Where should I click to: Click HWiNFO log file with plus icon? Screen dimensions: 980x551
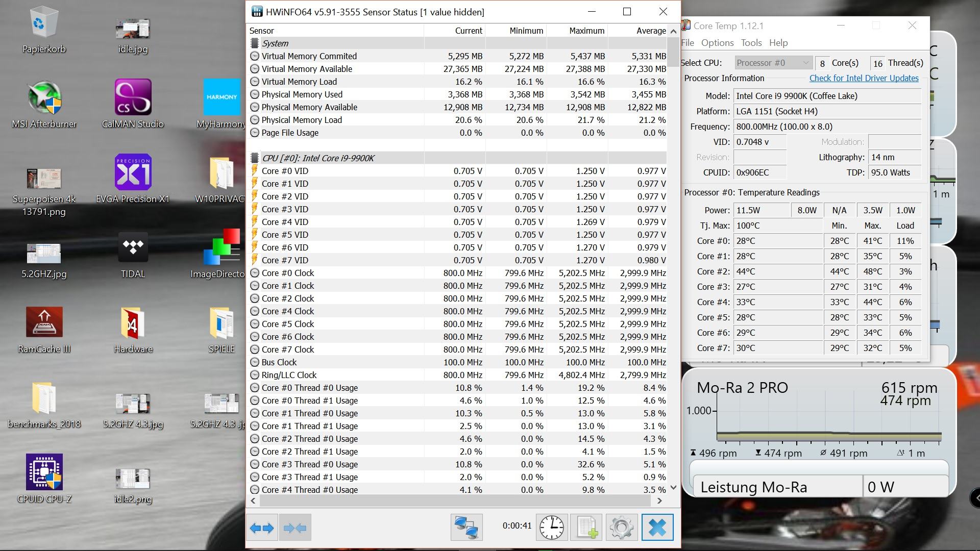click(586, 528)
